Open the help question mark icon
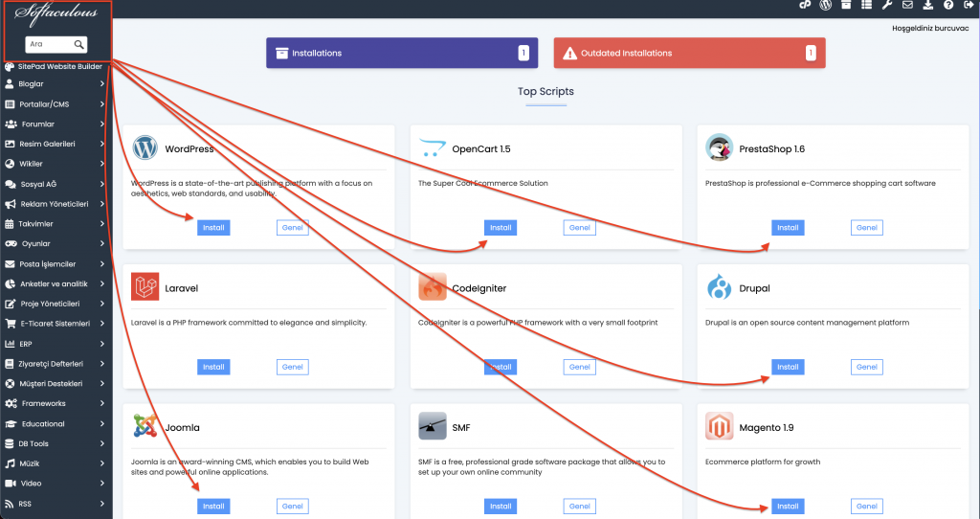Viewport: 980px width, 519px height. (x=947, y=6)
